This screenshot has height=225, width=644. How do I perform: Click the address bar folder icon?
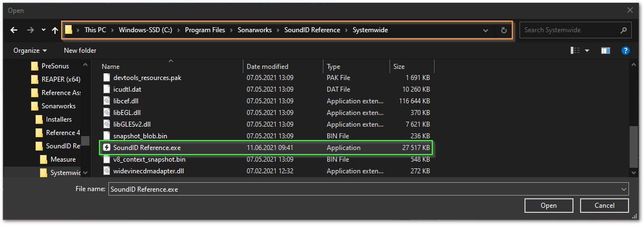pos(68,29)
